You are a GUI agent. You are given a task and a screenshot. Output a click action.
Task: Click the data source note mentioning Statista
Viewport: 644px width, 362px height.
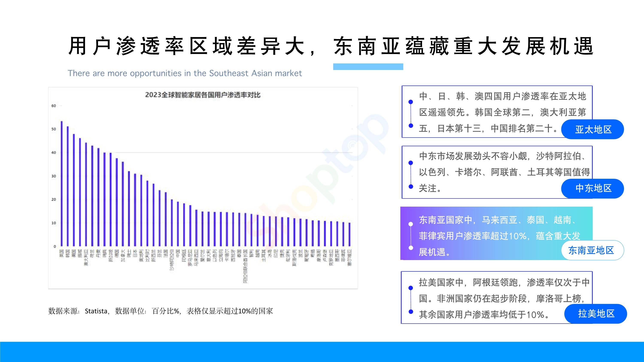pyautogui.click(x=161, y=311)
